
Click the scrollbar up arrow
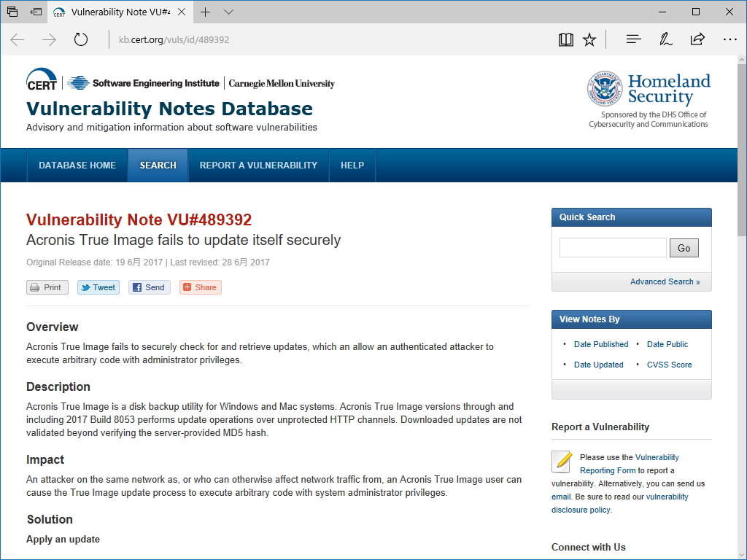[742, 60]
